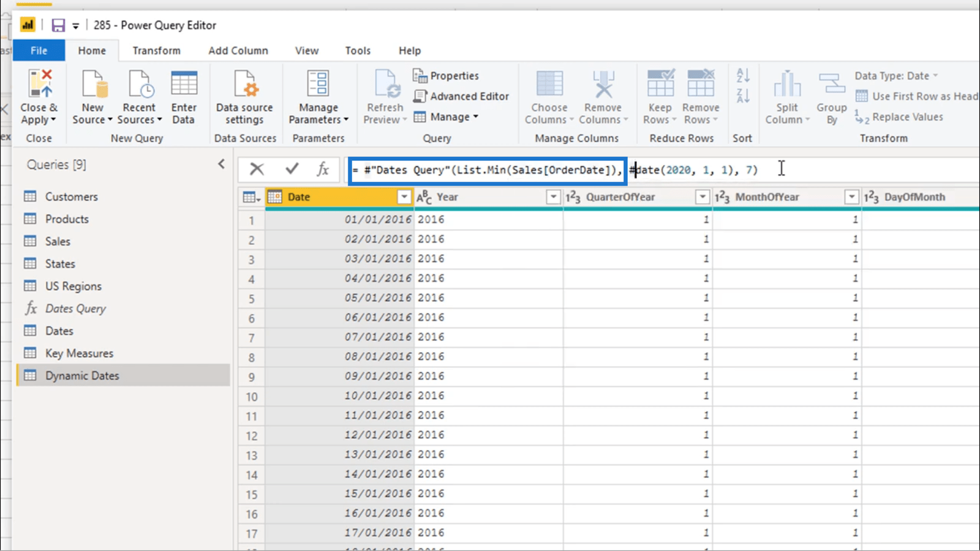Open the Date column filter dropdown
The image size is (980, 551).
coord(404,197)
